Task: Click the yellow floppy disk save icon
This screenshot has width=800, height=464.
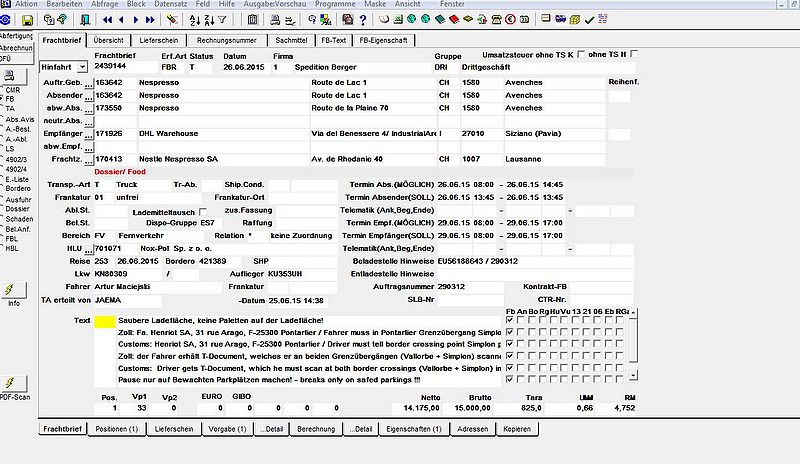Action: [x=27, y=20]
